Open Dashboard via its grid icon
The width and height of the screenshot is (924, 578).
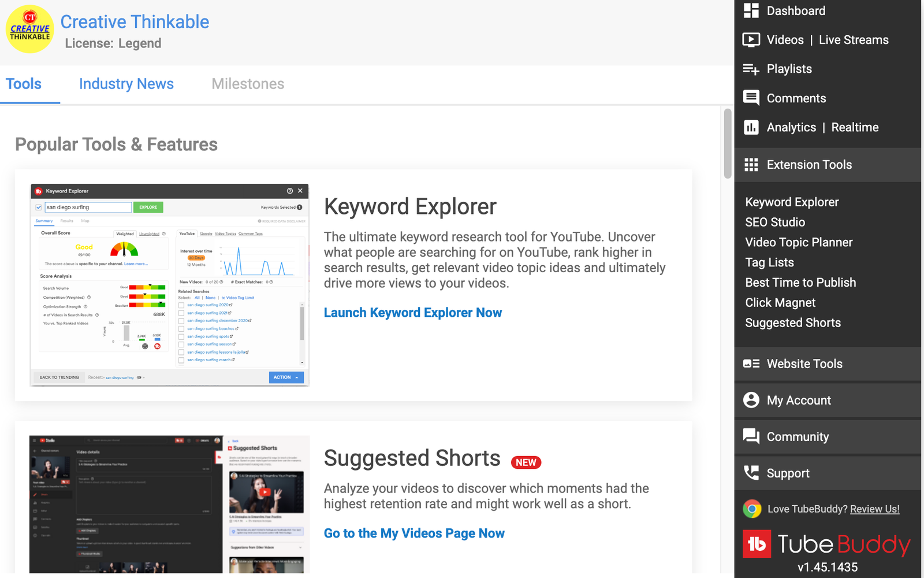tap(751, 10)
